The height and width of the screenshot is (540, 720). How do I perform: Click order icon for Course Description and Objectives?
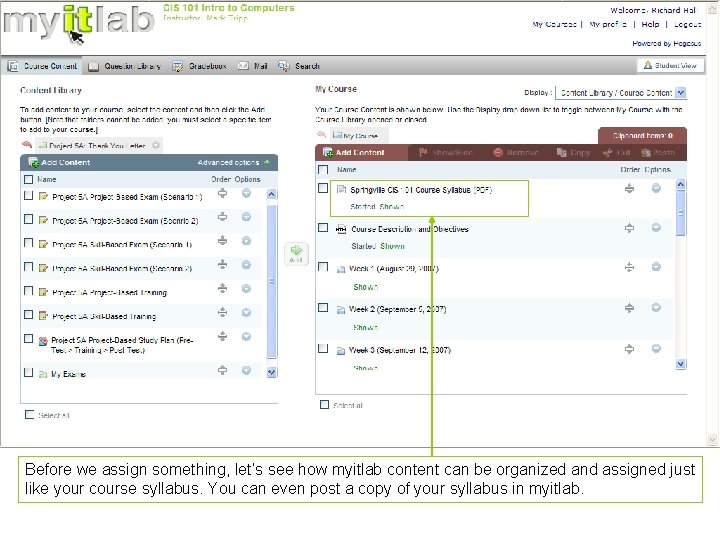630,228
